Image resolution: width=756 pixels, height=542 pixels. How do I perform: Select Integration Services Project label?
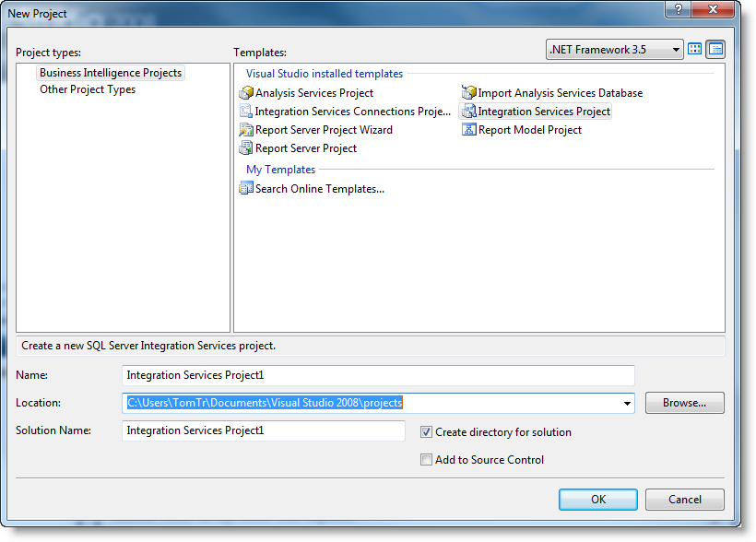coord(544,112)
